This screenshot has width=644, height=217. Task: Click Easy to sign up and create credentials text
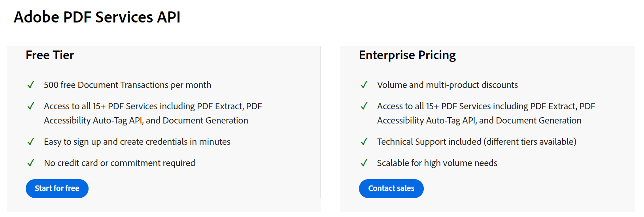(137, 142)
